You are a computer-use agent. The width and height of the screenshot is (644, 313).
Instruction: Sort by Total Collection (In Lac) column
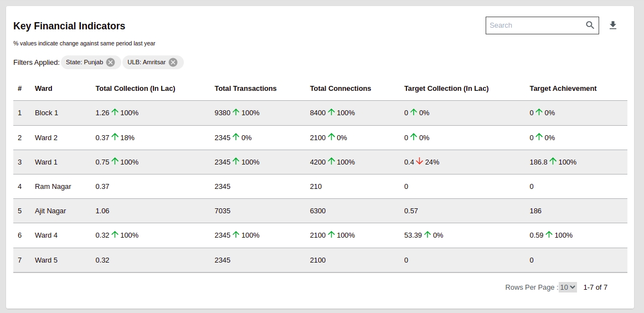click(135, 89)
